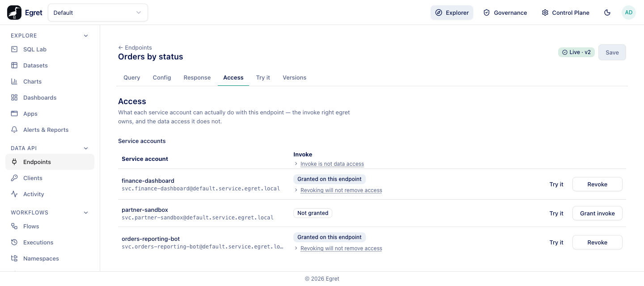Click the Explorer nav button
This screenshot has width=644, height=286.
452,13
